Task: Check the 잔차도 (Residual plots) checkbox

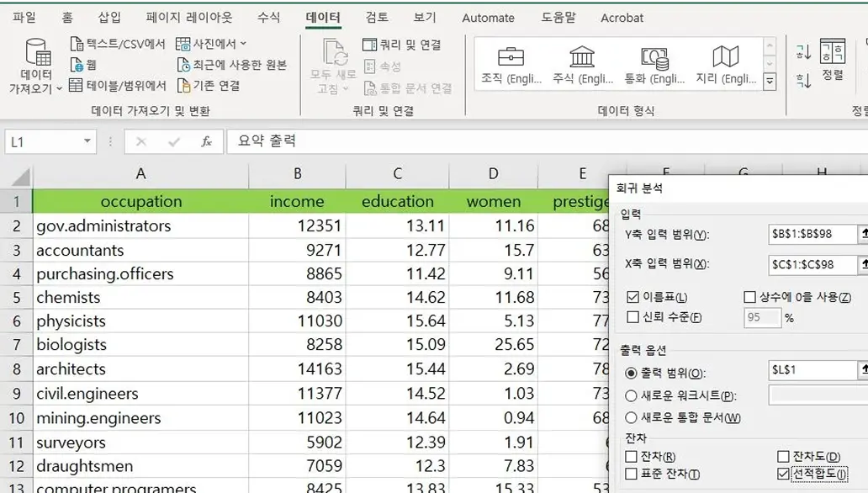Action: tap(784, 456)
